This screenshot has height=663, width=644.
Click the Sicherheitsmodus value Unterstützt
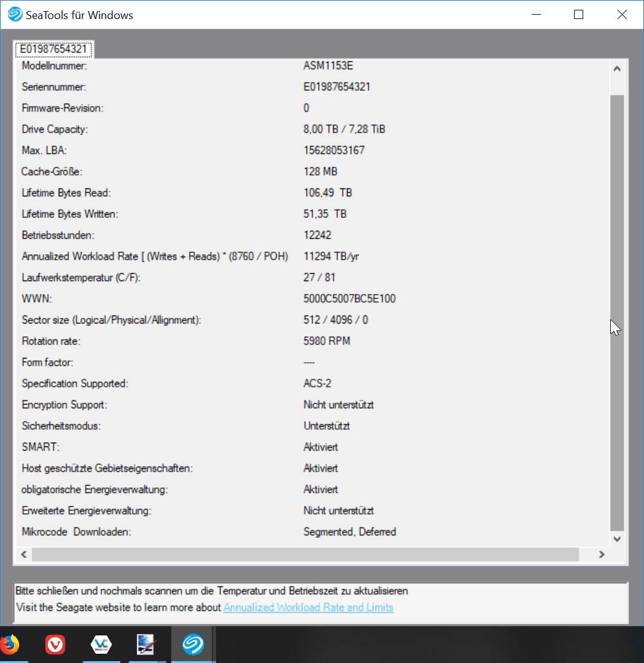coord(327,426)
